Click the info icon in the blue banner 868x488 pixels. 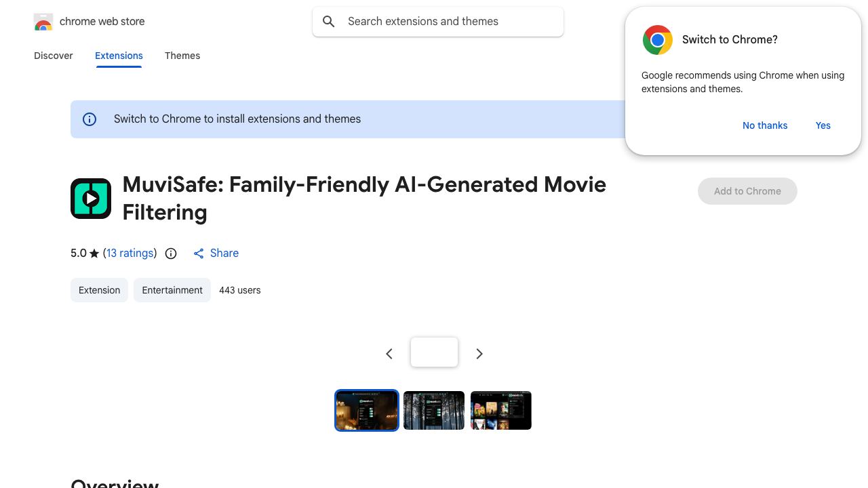click(90, 119)
